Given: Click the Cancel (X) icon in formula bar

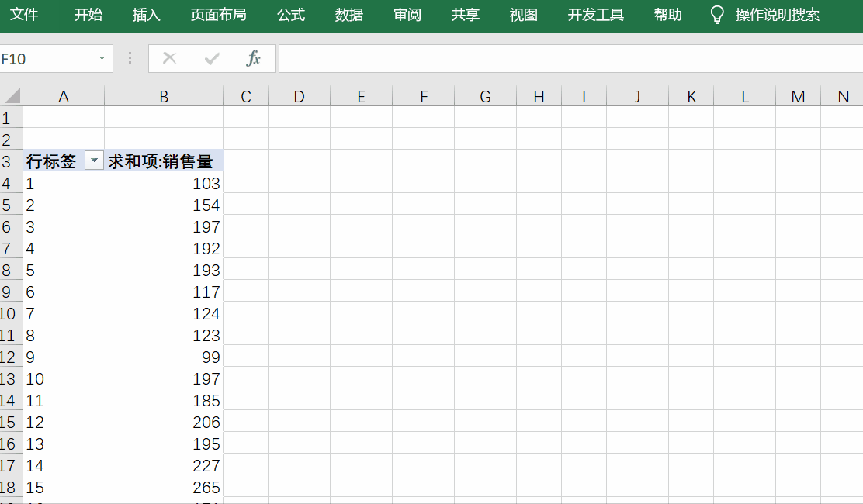Looking at the screenshot, I should pyautogui.click(x=169, y=59).
